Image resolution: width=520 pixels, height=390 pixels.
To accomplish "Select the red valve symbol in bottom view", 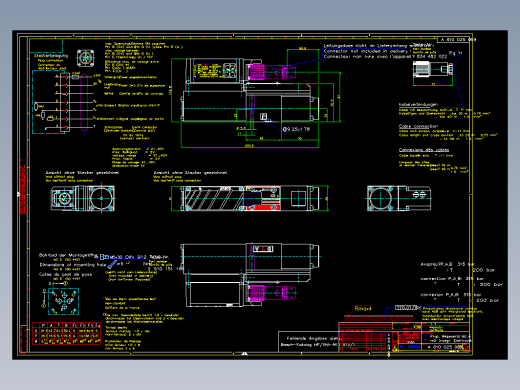I will tap(263, 249).
